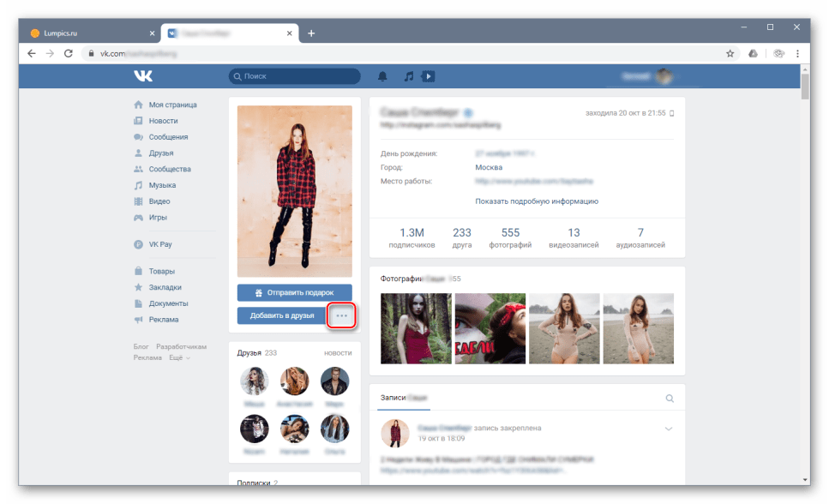Screen dimensions: 829x504
Task: Reload the page in browser
Action: click(x=69, y=53)
